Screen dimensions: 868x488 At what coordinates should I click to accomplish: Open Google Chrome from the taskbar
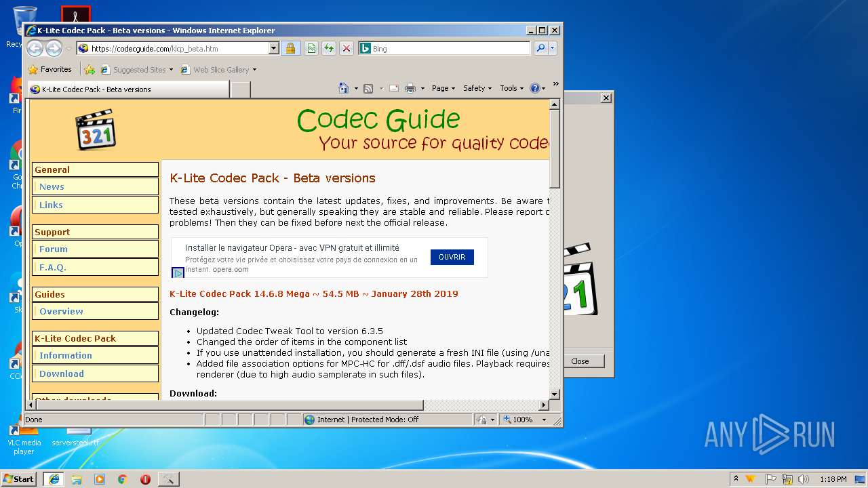tap(123, 479)
